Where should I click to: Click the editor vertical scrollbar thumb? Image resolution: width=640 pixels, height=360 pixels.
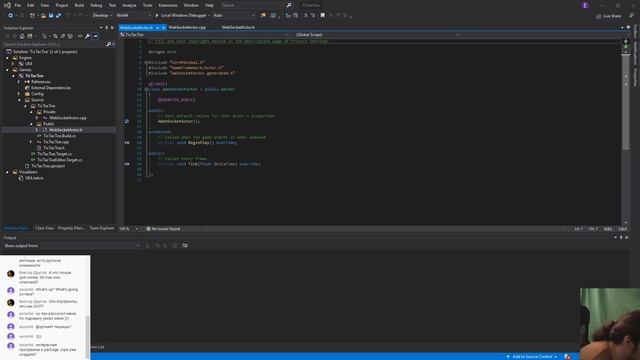625,102
